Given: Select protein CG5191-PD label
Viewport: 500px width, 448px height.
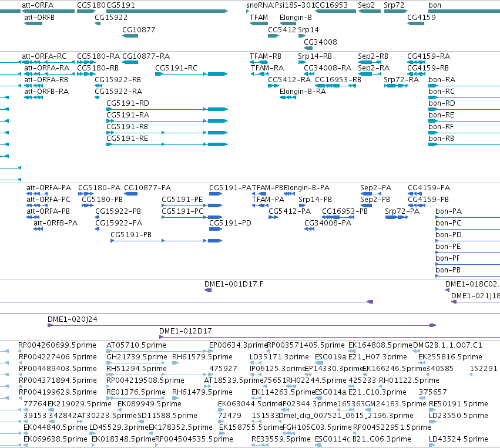Looking at the screenshot, I should point(230,223).
